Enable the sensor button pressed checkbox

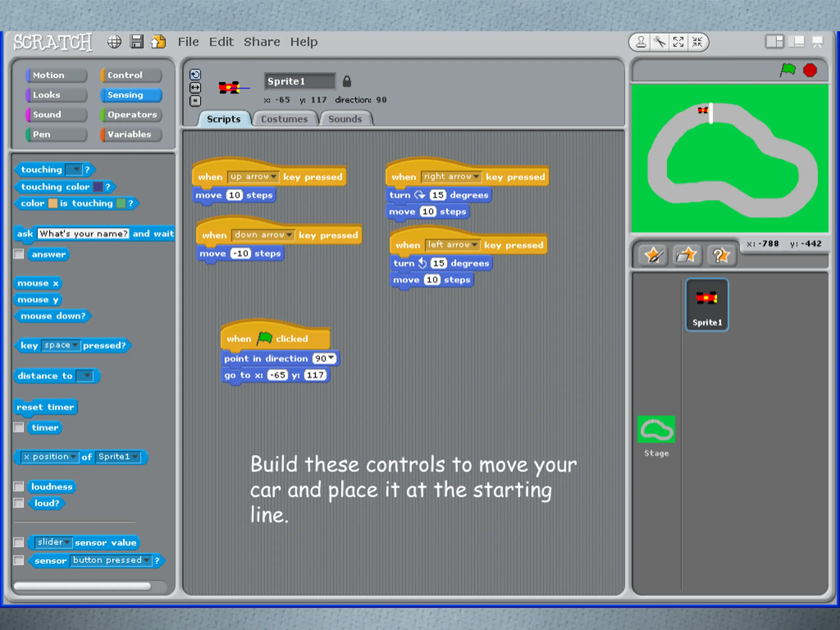pos(19,560)
